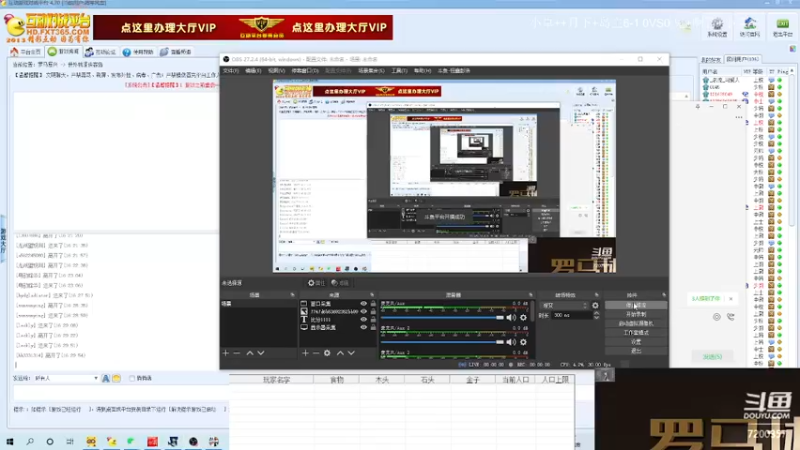This screenshot has width=800, height=450.
Task: Enable 悄悄话 checkbox in chat bar
Action: coord(132,378)
